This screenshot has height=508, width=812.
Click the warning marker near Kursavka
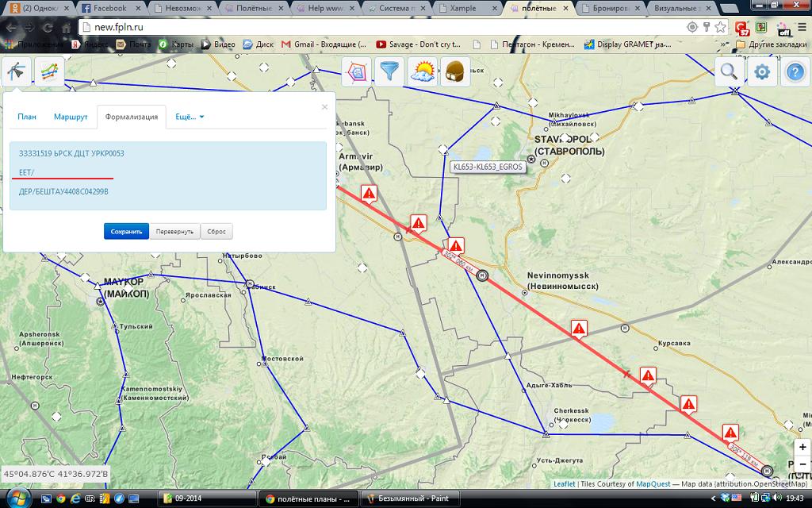click(x=648, y=375)
